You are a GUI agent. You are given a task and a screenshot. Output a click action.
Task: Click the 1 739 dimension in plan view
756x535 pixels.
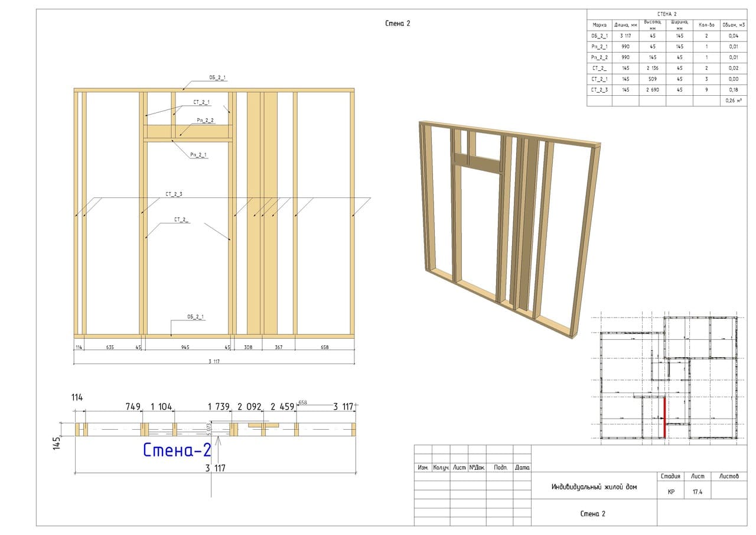(218, 407)
